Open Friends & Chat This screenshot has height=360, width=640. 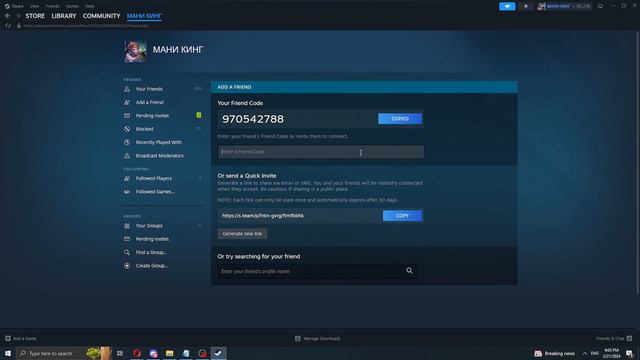(614, 338)
